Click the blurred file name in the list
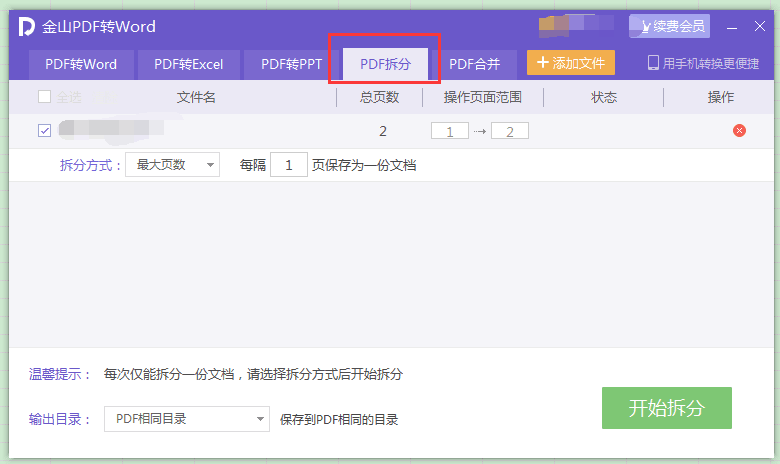Screen dimensions: 780x464 click(111, 128)
